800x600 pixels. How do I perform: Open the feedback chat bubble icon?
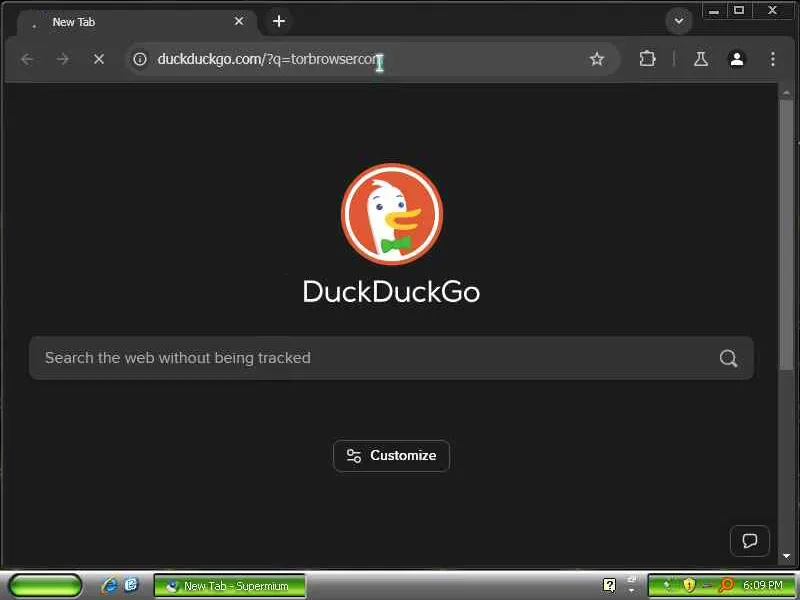click(749, 540)
